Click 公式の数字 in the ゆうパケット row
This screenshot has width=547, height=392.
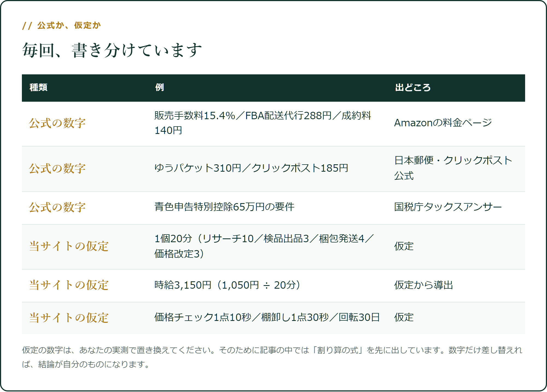tap(57, 168)
